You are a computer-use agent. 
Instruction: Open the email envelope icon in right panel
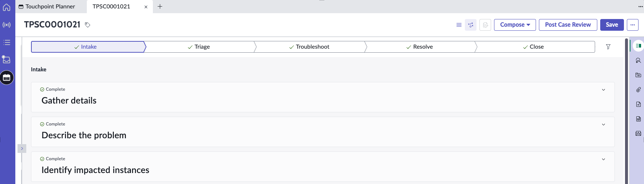pyautogui.click(x=638, y=134)
